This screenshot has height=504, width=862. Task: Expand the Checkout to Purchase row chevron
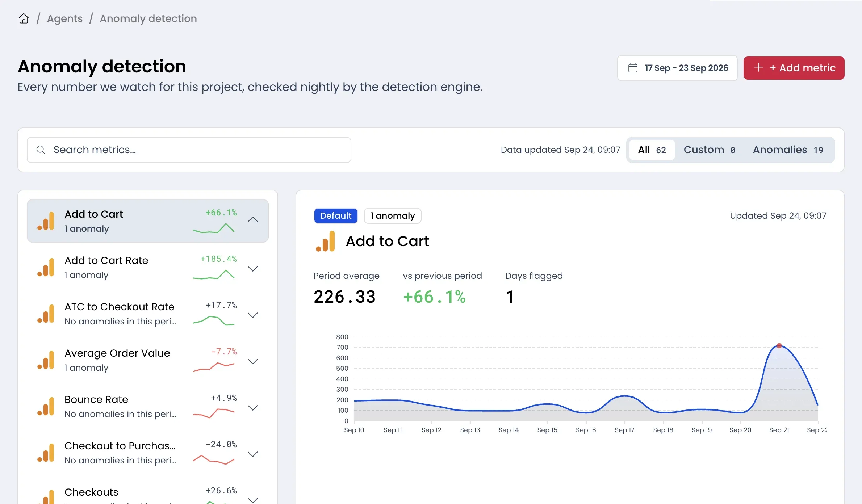point(253,454)
